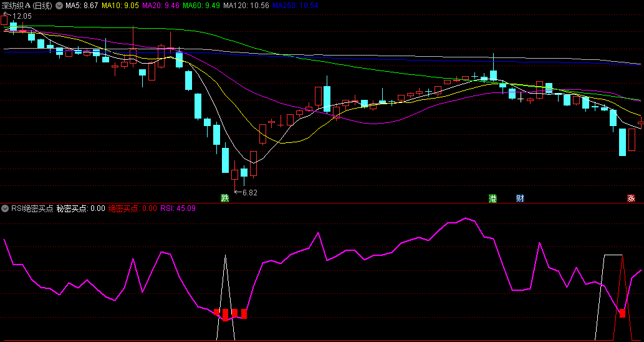Click the red 绝密买点: 0.00 value
The width and height of the screenshot is (644, 342).
pos(133,208)
